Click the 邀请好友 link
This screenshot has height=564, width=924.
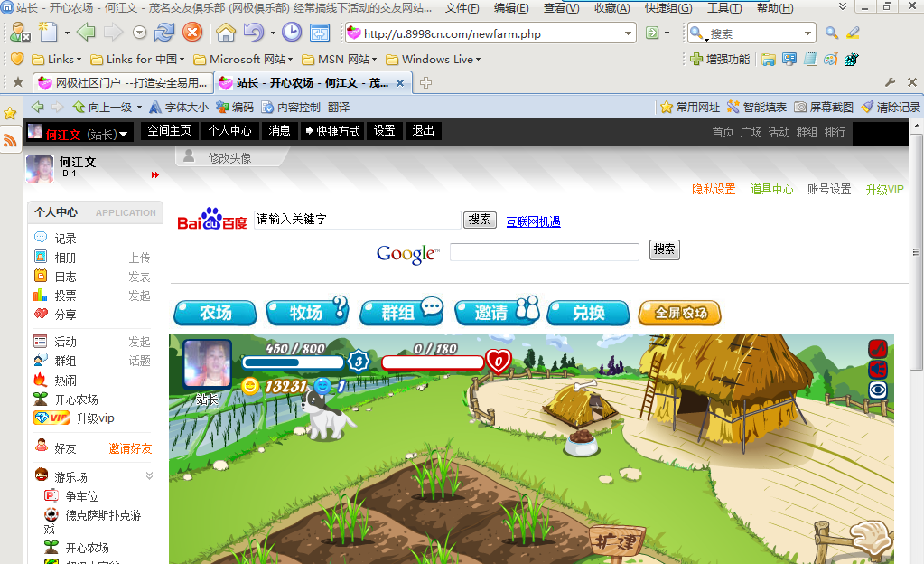point(130,449)
